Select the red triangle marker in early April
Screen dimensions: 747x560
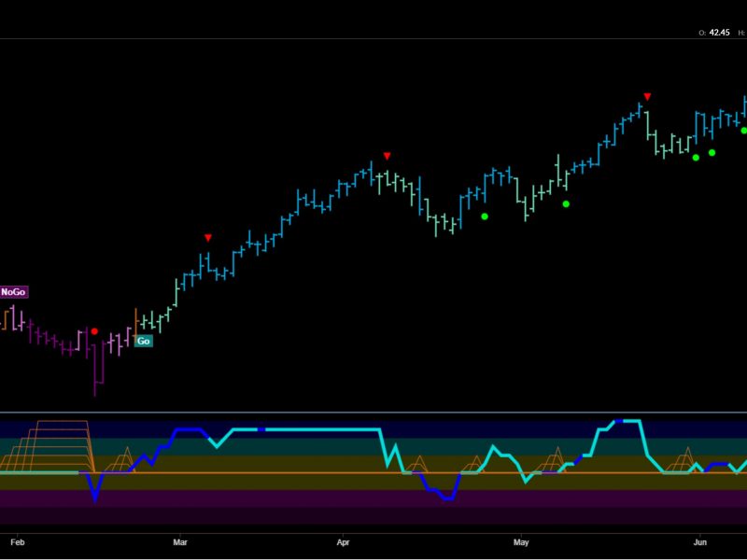pos(387,156)
